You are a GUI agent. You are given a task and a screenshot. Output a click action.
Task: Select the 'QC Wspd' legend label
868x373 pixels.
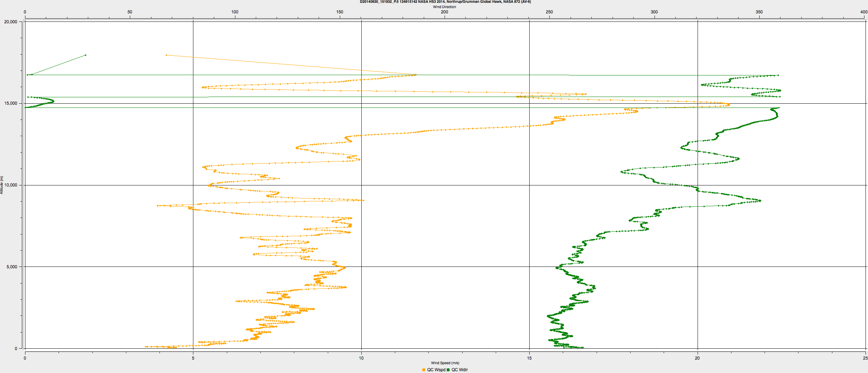(x=436, y=370)
